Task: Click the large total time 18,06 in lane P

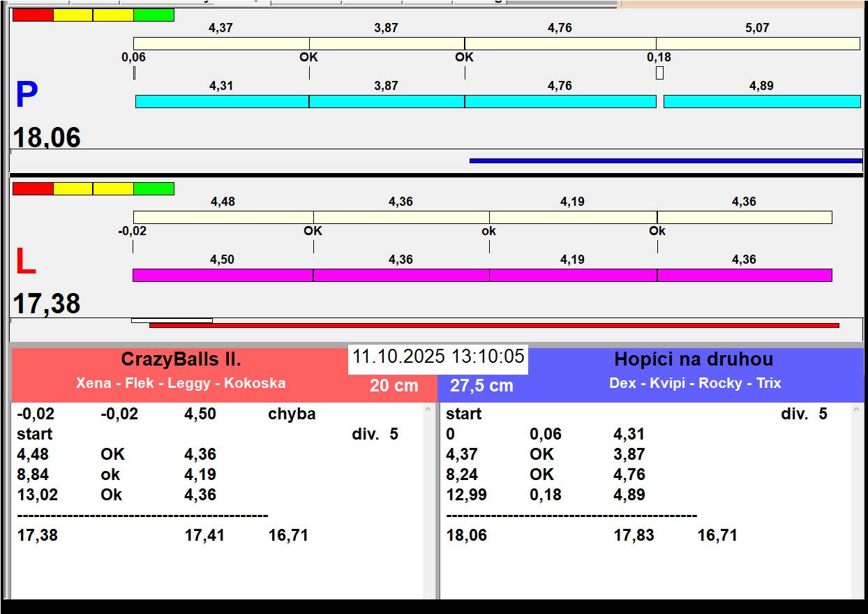Action: tap(47, 137)
